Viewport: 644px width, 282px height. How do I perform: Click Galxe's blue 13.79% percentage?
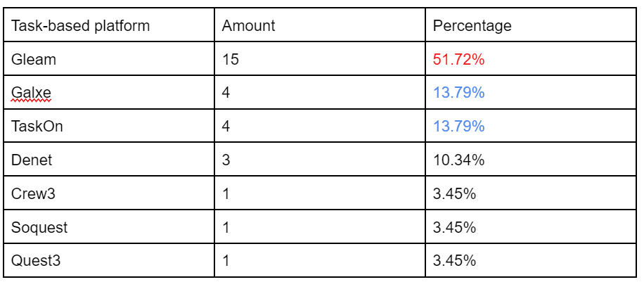[x=459, y=93]
